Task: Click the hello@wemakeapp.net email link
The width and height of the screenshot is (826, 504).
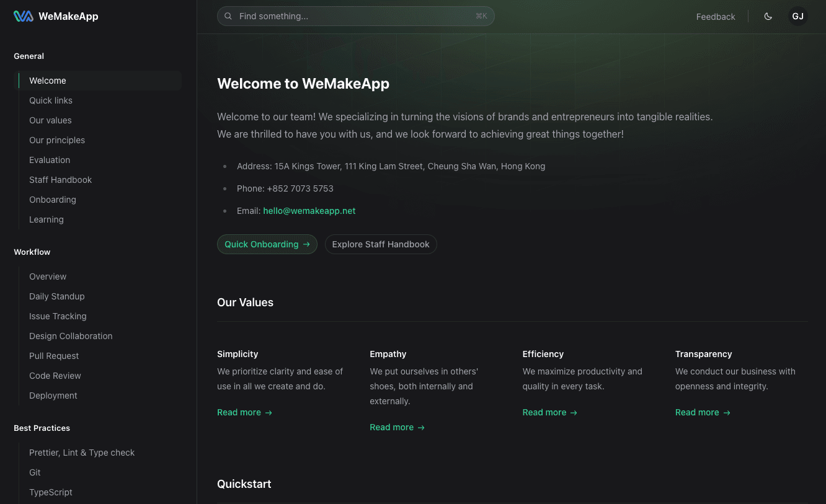Action: 309,211
